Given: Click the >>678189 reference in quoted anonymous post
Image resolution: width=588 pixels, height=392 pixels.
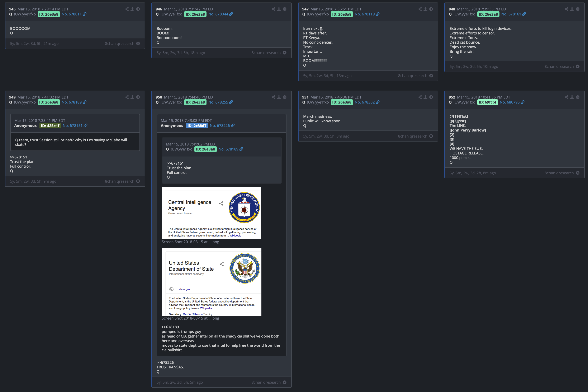Looking at the screenshot, I should click(170, 327).
